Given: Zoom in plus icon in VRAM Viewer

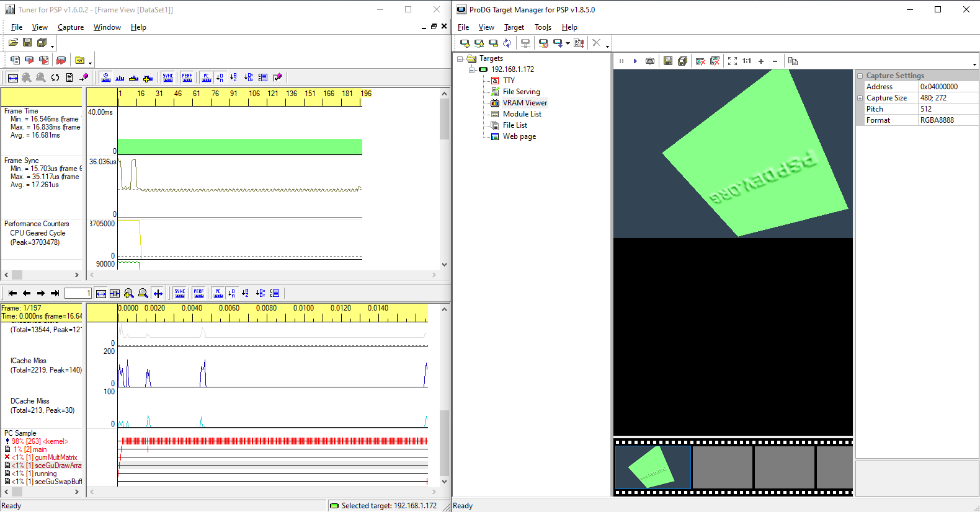Looking at the screenshot, I should 761,61.
